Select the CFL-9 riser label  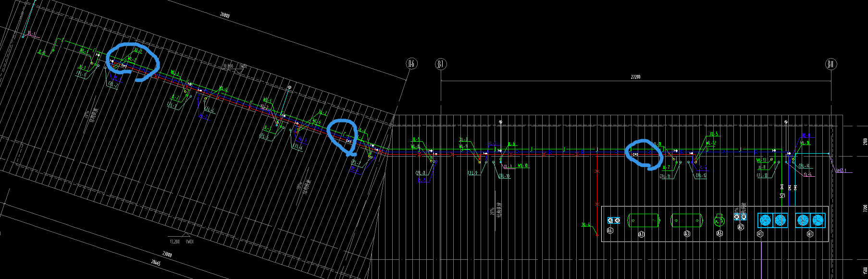[473, 173]
